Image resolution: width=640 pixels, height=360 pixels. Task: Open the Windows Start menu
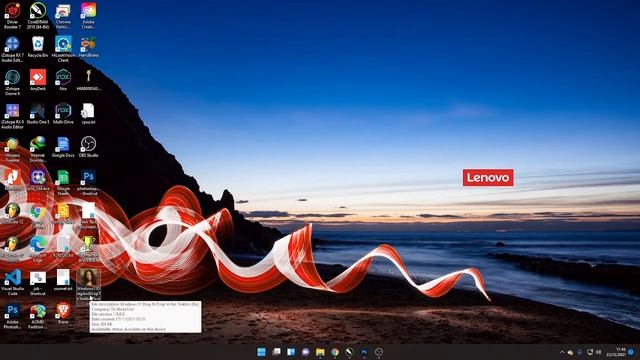click(x=262, y=352)
